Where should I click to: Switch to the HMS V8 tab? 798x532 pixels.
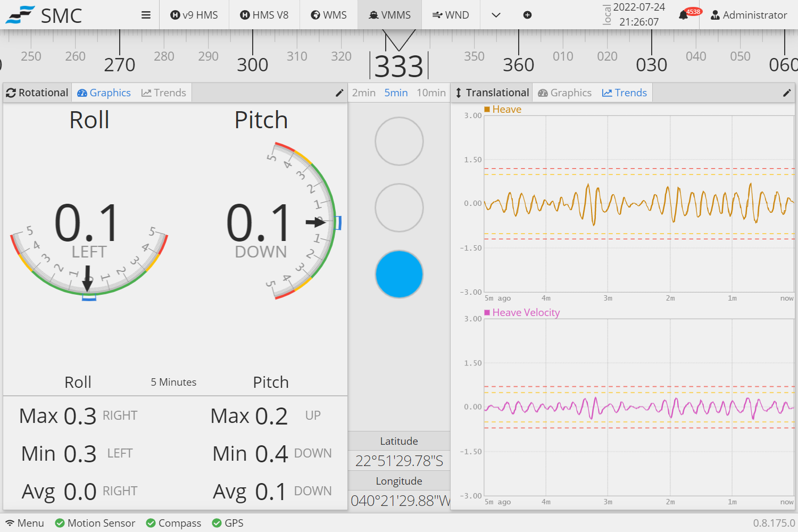pyautogui.click(x=264, y=15)
